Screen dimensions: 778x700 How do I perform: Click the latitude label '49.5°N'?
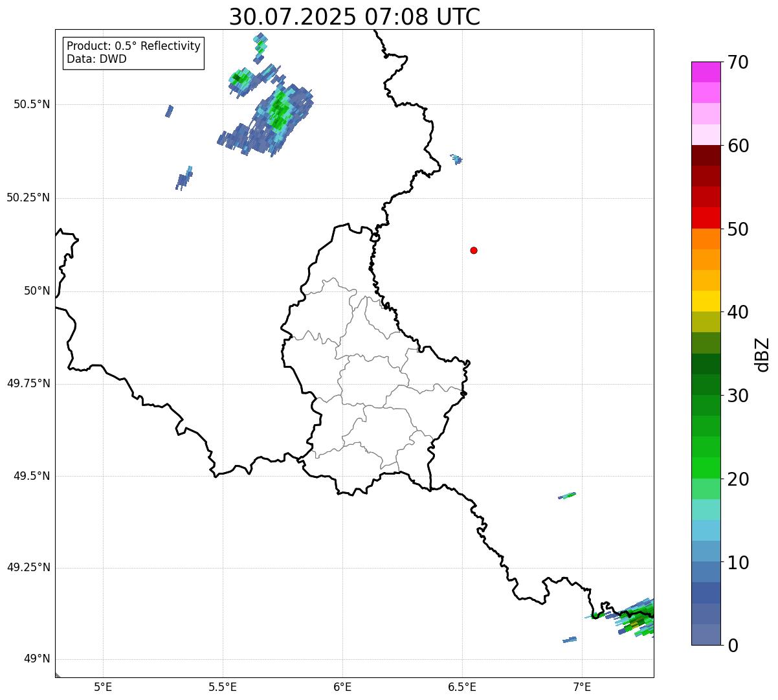point(32,476)
